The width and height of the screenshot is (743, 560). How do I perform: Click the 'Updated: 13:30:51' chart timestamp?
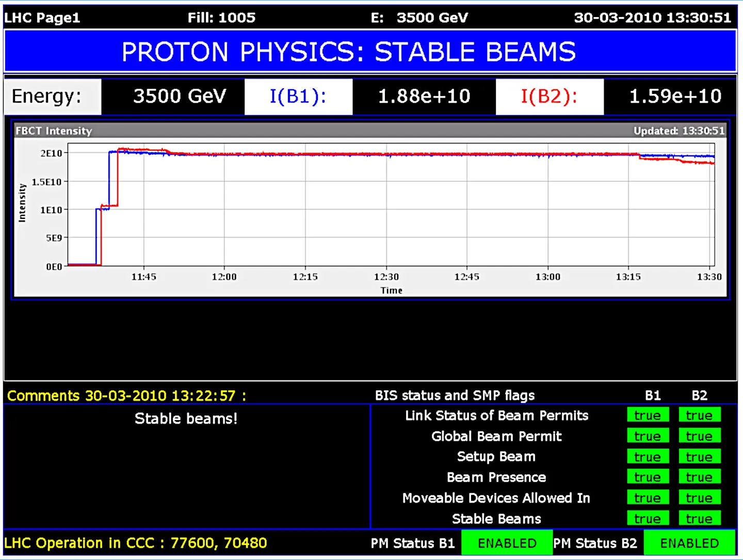(x=679, y=131)
